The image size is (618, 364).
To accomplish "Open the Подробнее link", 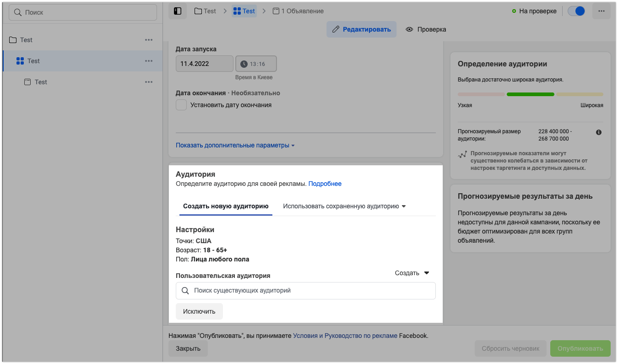I will pyautogui.click(x=325, y=184).
